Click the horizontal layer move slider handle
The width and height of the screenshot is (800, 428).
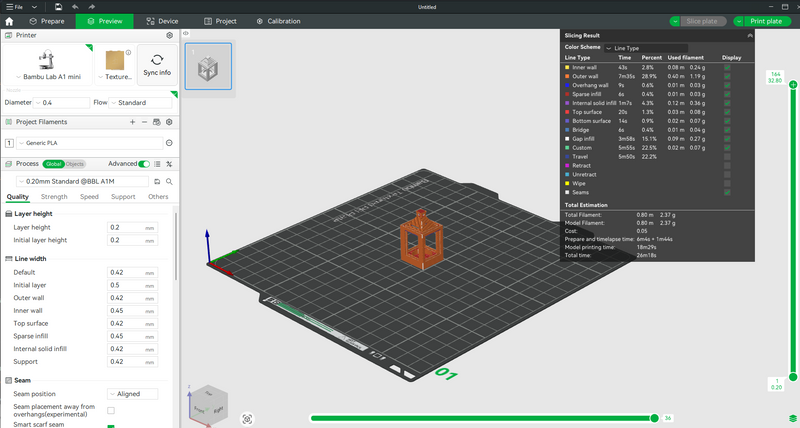[x=655, y=418]
